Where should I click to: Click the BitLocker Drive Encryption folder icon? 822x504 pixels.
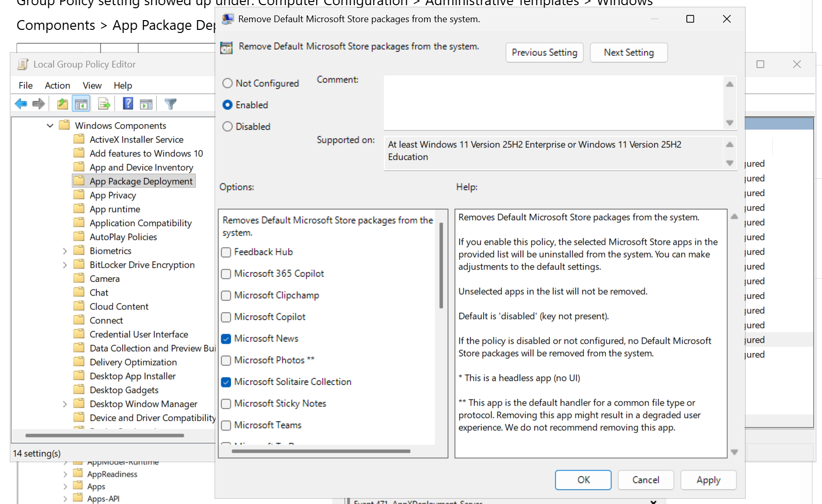point(79,264)
